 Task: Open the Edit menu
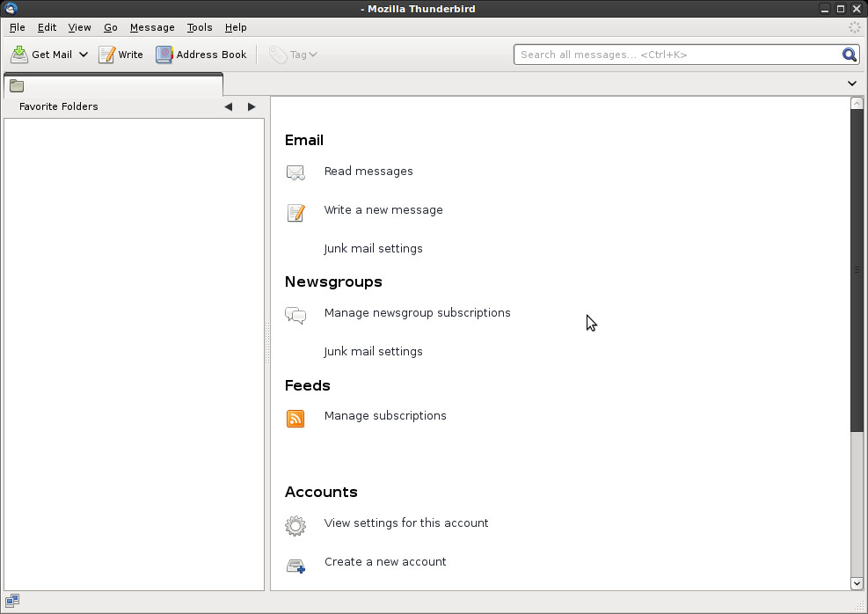click(47, 27)
